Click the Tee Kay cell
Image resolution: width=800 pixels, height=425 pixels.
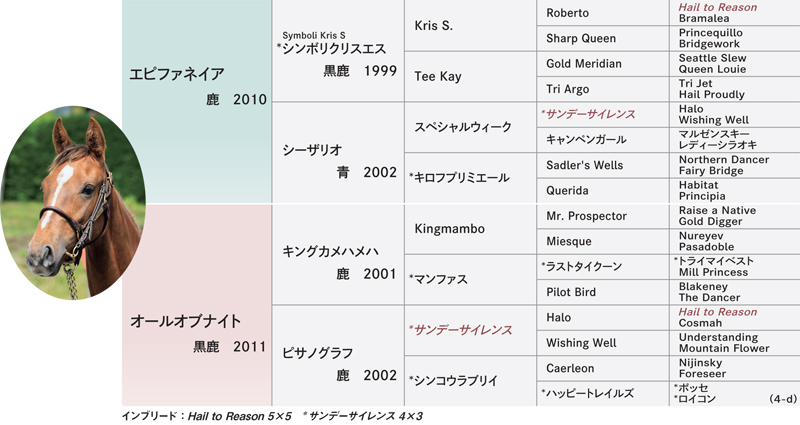pyautogui.click(x=470, y=76)
